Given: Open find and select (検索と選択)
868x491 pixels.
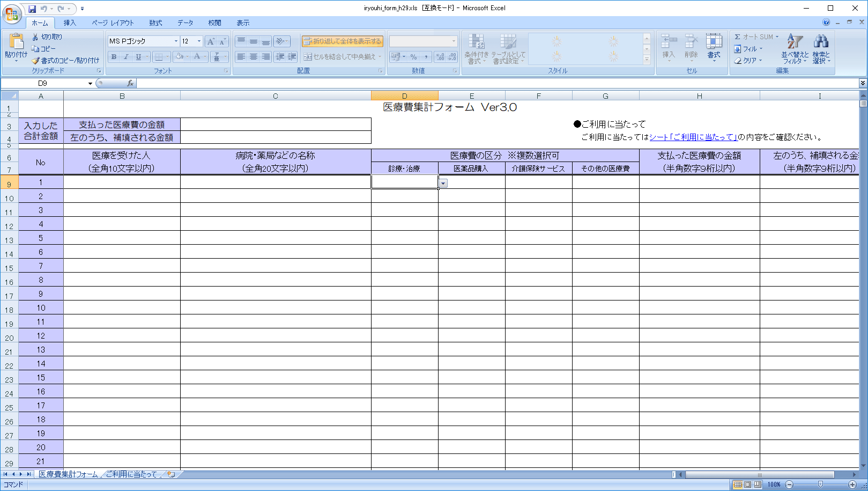Looking at the screenshot, I should [x=821, y=49].
